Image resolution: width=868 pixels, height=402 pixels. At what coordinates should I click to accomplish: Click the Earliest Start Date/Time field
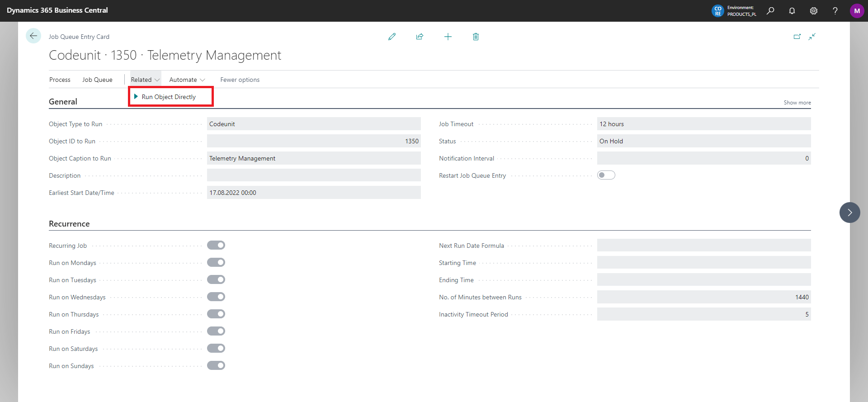click(314, 193)
